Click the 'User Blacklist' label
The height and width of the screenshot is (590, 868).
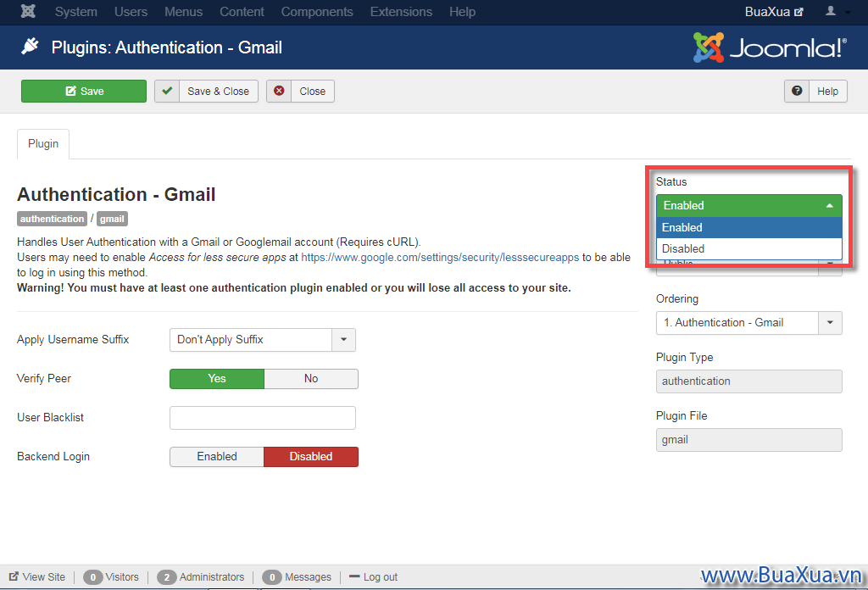tap(50, 417)
